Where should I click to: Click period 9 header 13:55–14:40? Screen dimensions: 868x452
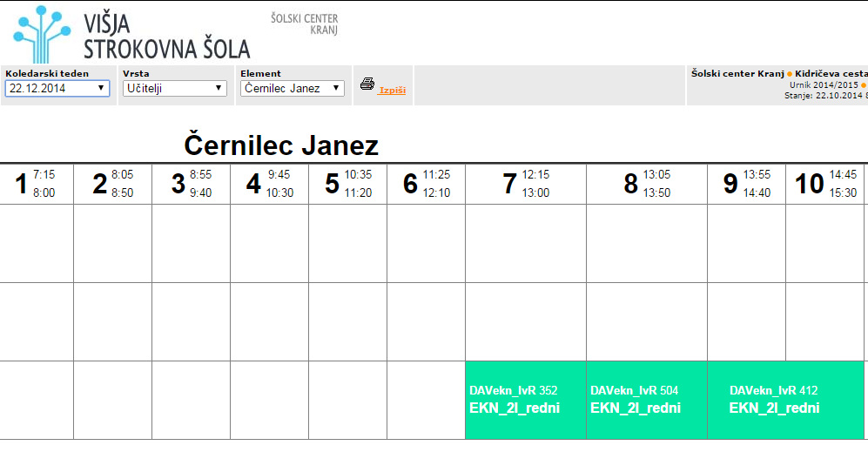click(x=746, y=184)
